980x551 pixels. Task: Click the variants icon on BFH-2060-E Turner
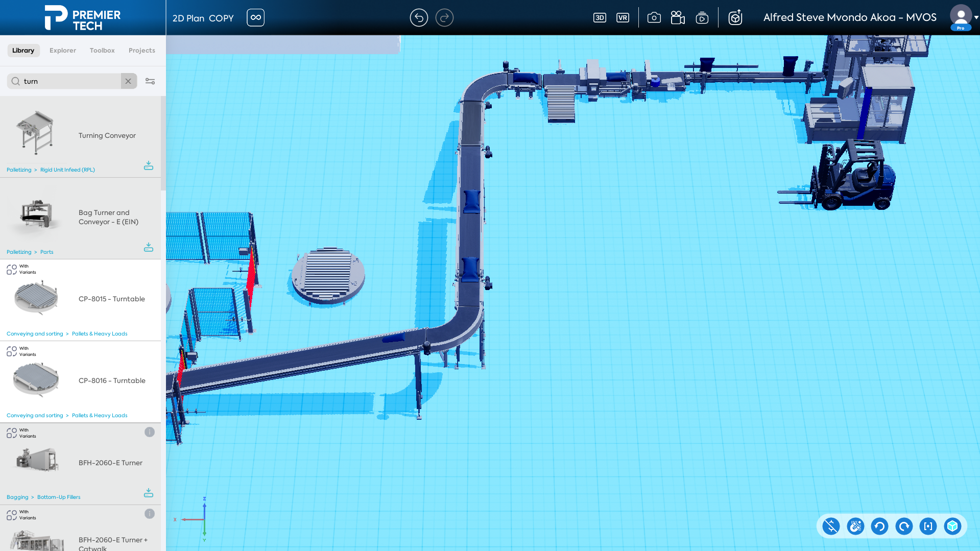point(12,433)
